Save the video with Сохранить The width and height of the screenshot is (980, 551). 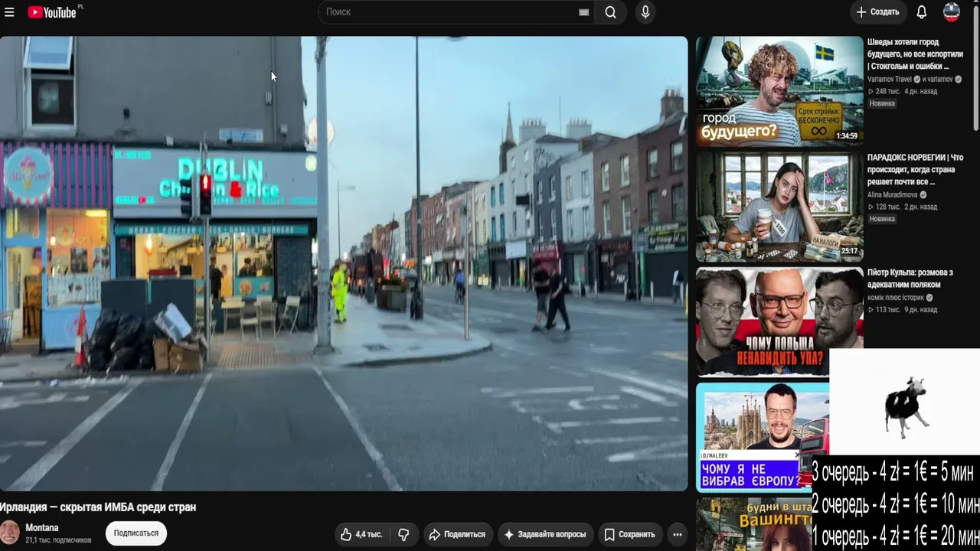tap(629, 534)
